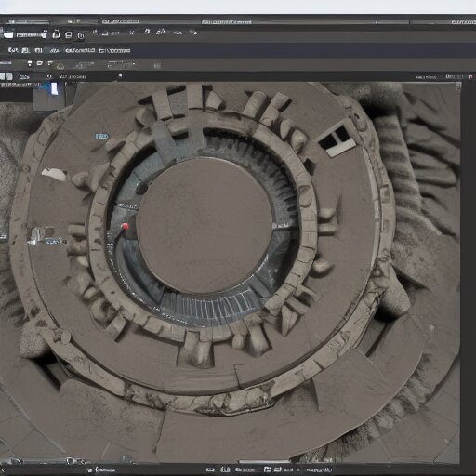Click the overlapping-squares copy icon in toolbar

click(x=56, y=34)
